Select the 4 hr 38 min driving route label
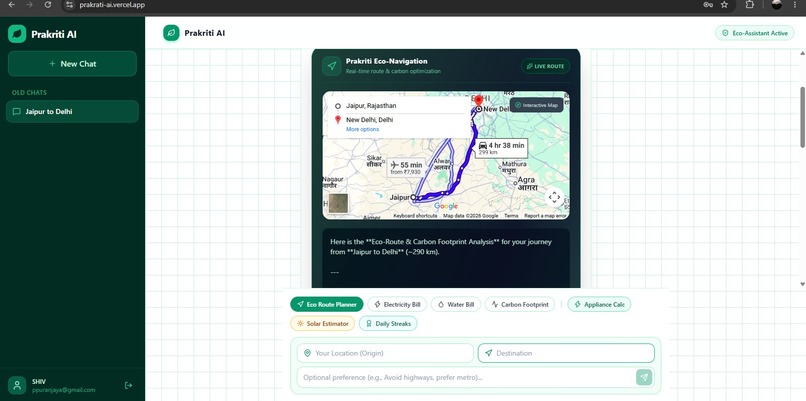The image size is (806, 401). [501, 148]
